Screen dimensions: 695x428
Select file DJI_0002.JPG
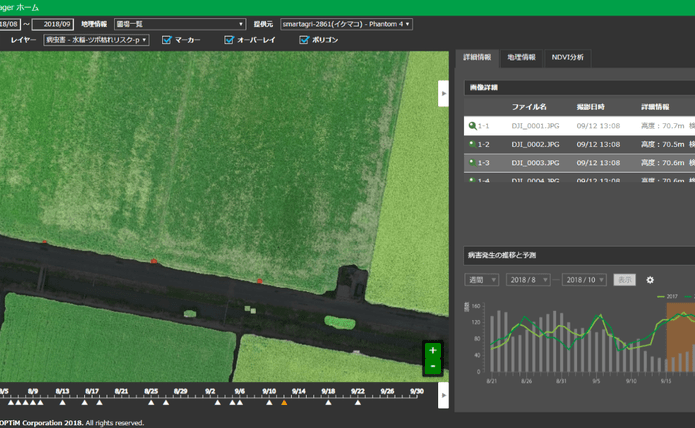click(x=535, y=144)
